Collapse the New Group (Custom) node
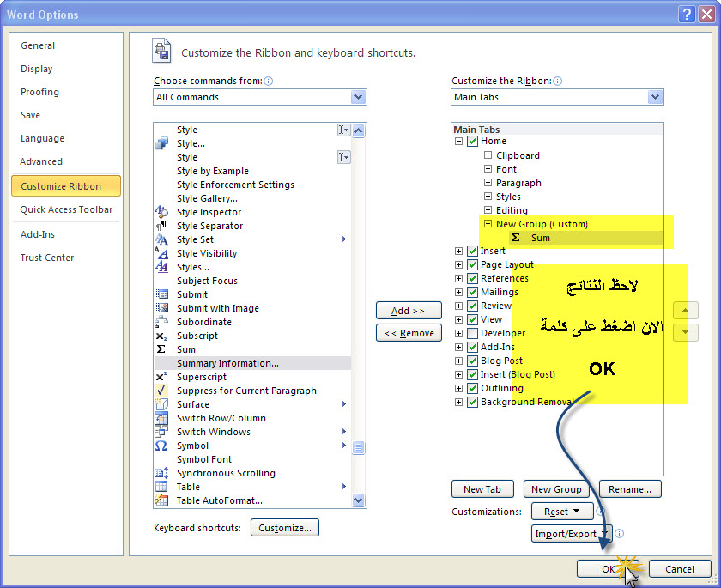This screenshot has height=588, width=721. [488, 224]
